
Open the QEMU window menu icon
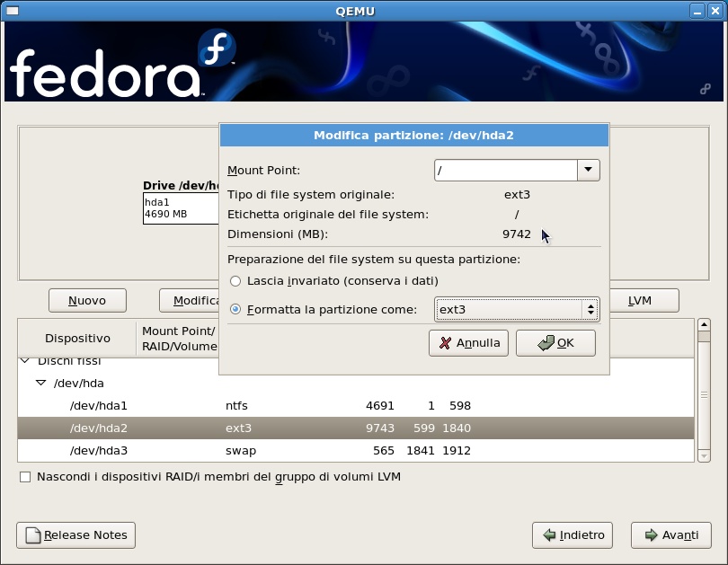tap(12, 11)
